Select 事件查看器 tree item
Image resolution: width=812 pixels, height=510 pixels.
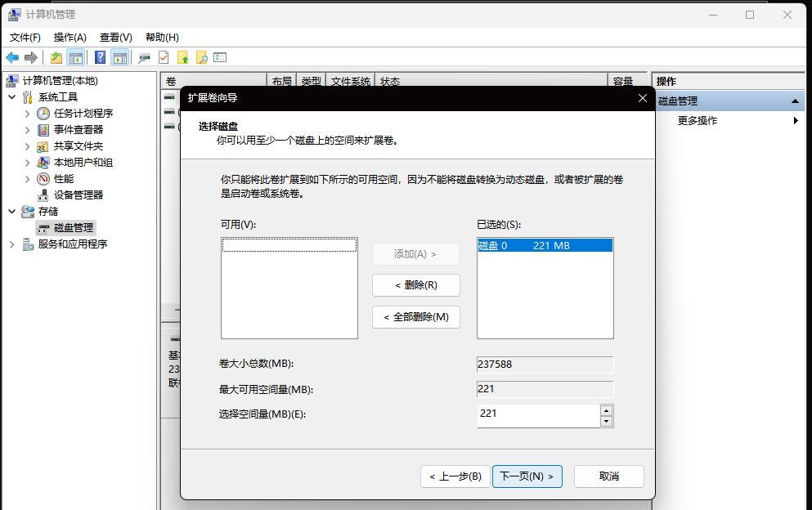click(79, 130)
